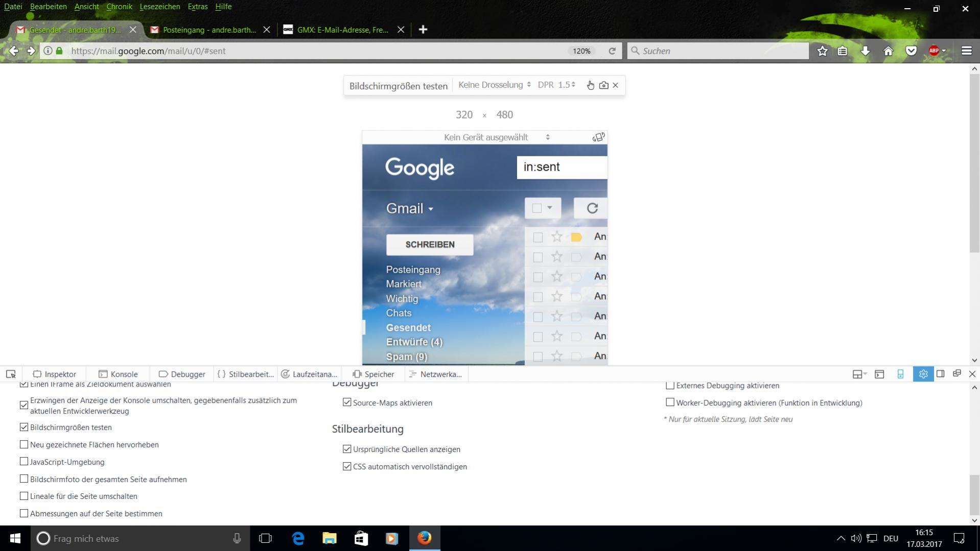Take screenshot with responsive camera icon

pos(603,85)
